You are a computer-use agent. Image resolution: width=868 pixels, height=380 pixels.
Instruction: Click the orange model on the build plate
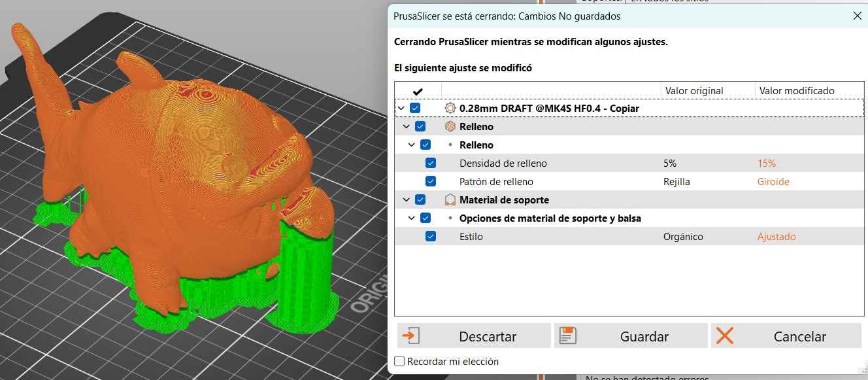(176, 150)
